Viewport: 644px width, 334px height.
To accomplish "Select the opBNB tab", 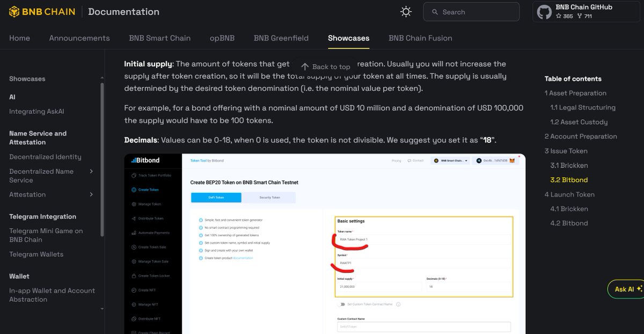I will pos(222,38).
